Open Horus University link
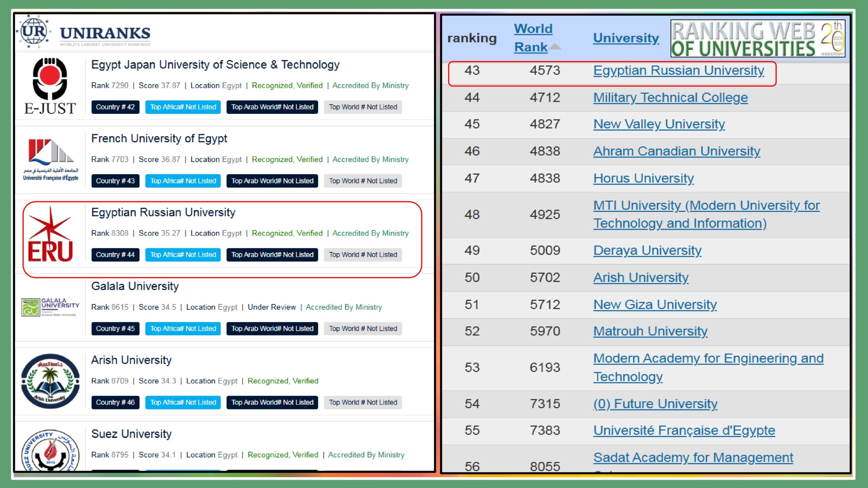The width and height of the screenshot is (868, 488). pyautogui.click(x=643, y=178)
